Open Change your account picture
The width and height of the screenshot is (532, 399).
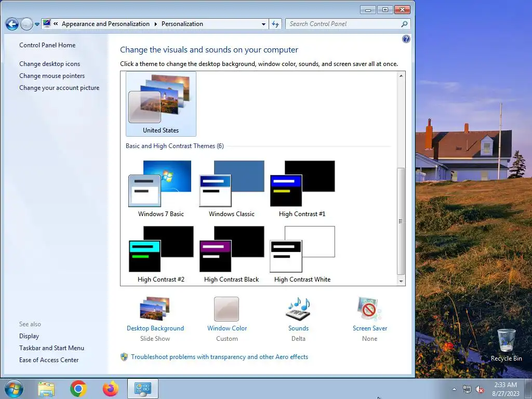click(59, 87)
